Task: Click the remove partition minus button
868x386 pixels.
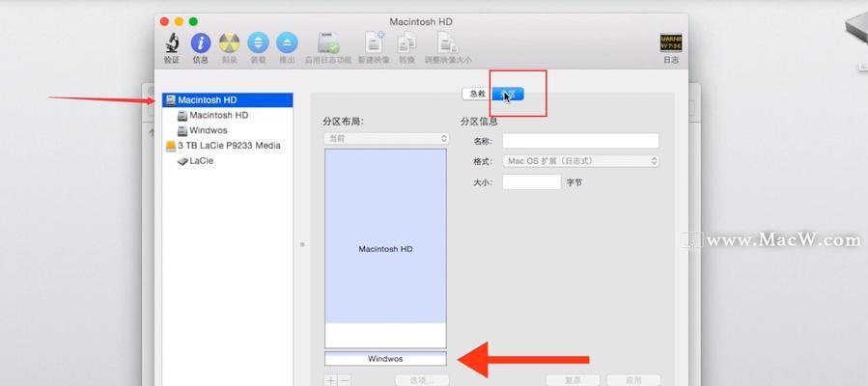Action: point(344,380)
